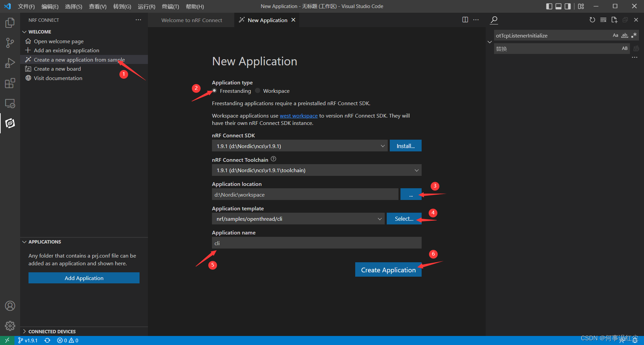Close the search side panel

[x=636, y=20]
